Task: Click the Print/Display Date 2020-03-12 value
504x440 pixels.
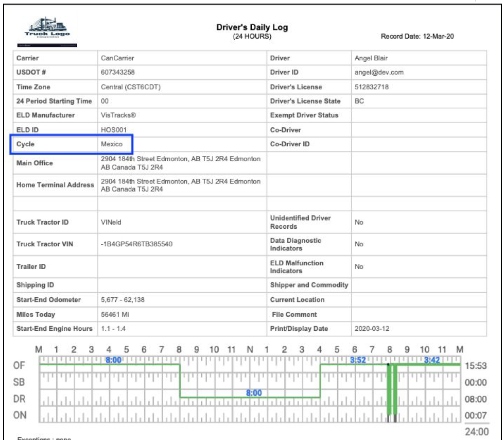Action: click(x=372, y=329)
